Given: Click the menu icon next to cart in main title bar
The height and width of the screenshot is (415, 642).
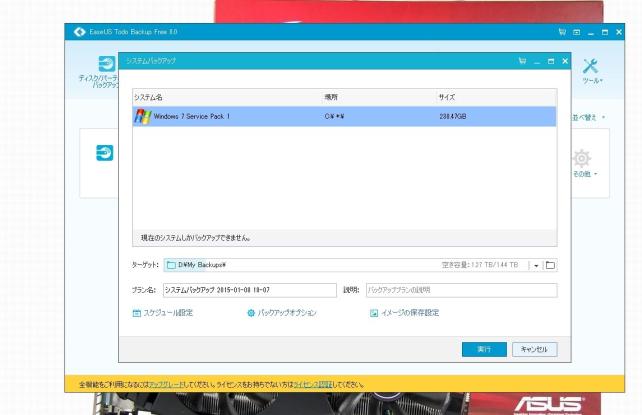Looking at the screenshot, I should tap(576, 32).
